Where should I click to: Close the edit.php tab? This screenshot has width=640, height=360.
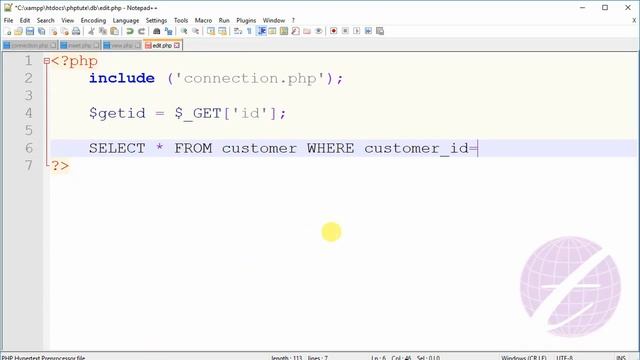[x=177, y=45]
